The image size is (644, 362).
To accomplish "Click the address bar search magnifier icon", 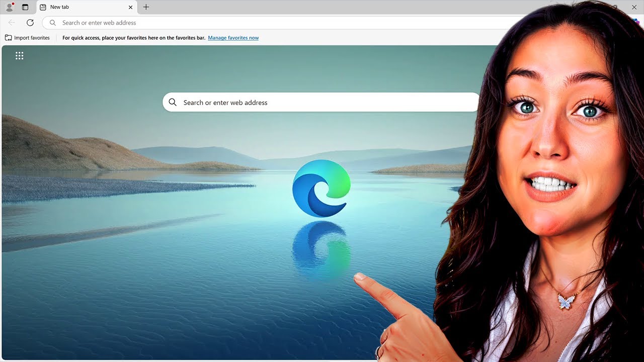I will [x=53, y=23].
